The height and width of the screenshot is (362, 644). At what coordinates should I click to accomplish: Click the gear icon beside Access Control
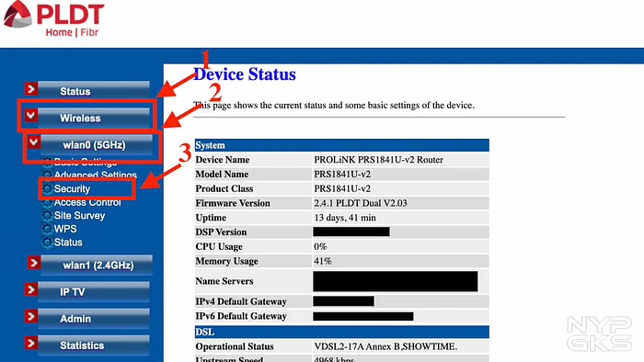[47, 202]
